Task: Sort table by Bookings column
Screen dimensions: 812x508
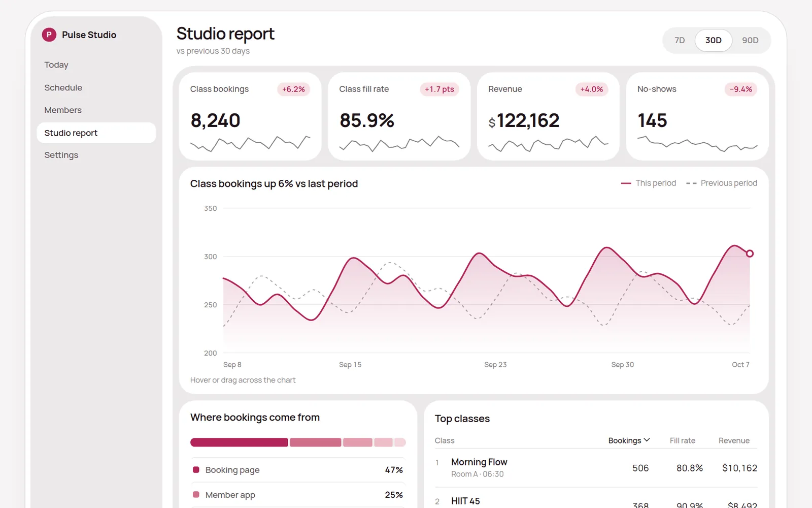Action: [629, 440]
